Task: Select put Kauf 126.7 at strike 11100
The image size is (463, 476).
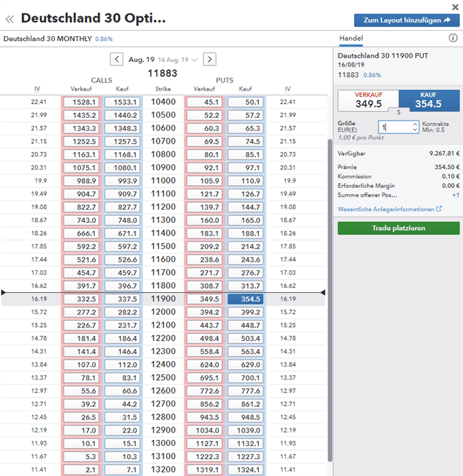Action: coord(246,194)
